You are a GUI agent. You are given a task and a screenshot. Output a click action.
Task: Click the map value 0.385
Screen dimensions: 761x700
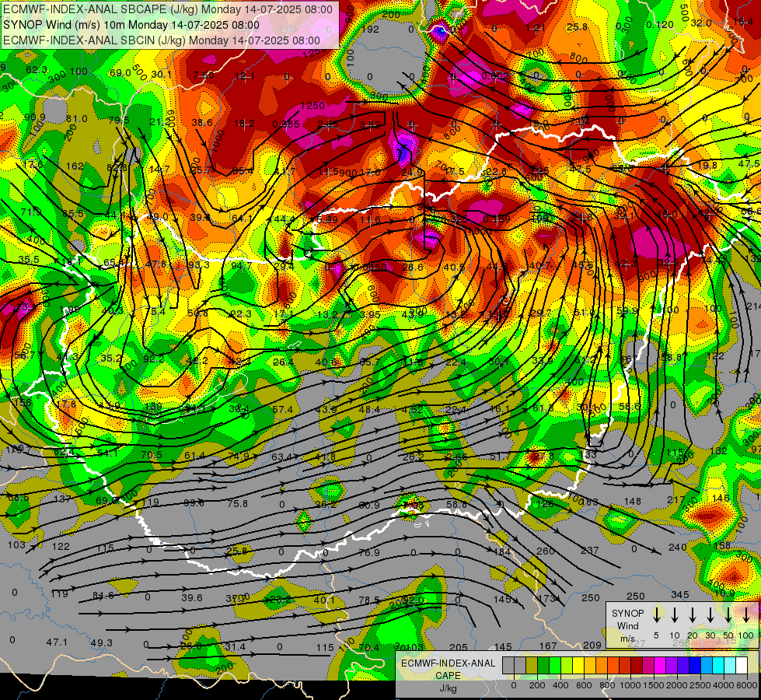pyautogui.click(x=286, y=124)
